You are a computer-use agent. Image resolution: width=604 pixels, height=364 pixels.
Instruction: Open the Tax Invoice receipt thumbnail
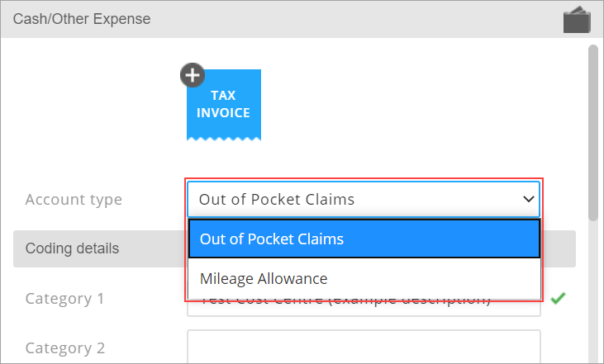(224, 105)
